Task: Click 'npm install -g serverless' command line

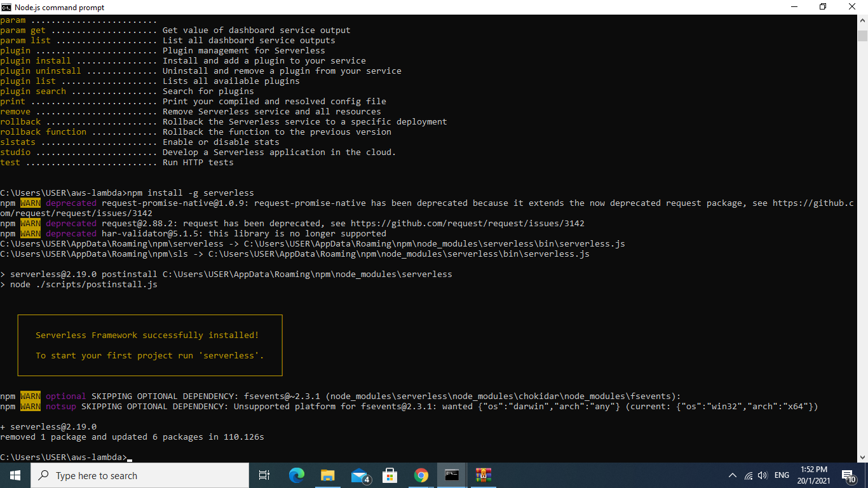Action: point(191,193)
